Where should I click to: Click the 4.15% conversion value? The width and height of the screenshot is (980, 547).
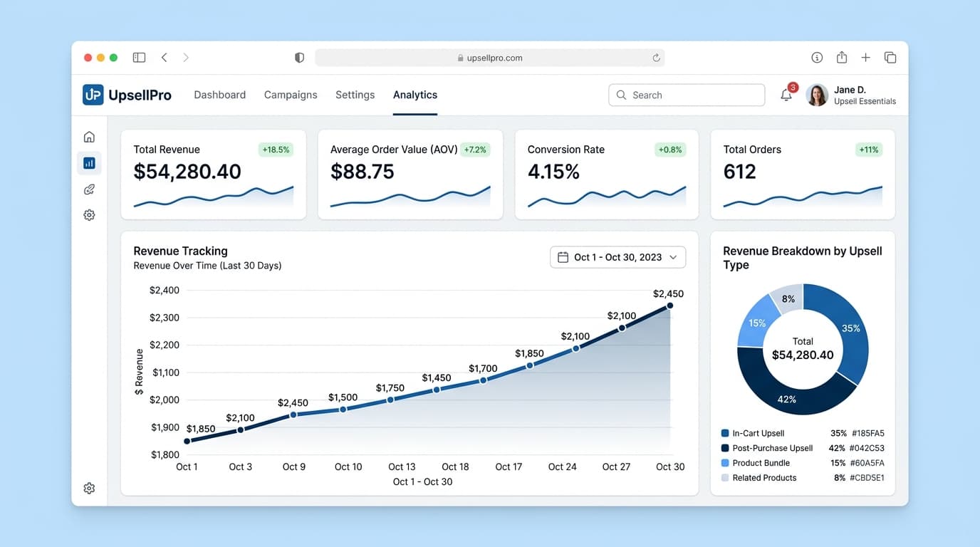coord(553,172)
